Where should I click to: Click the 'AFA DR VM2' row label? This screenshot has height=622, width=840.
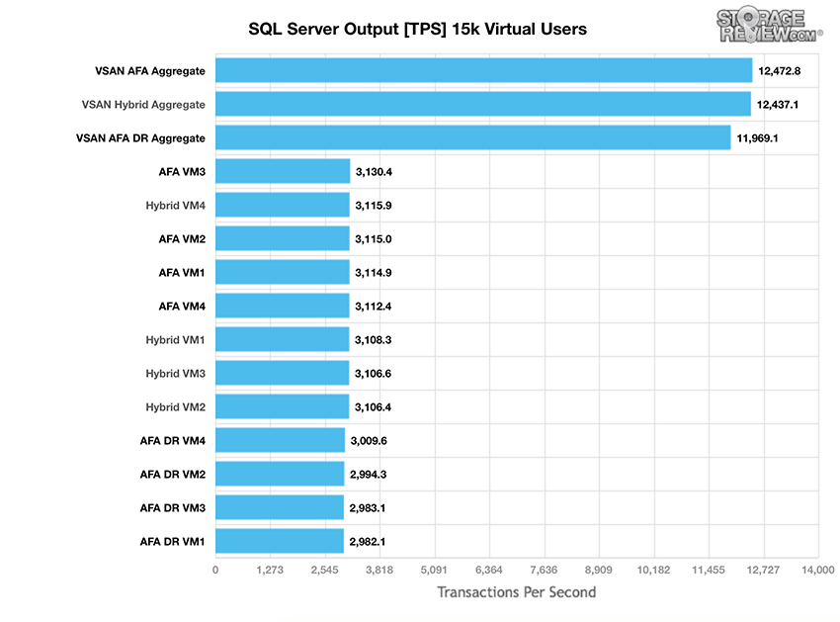tap(173, 475)
